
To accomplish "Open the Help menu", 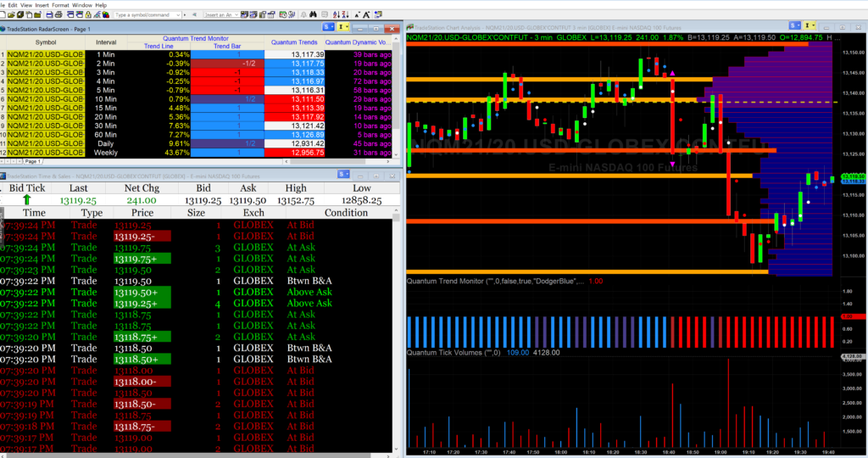I will click(x=101, y=5).
